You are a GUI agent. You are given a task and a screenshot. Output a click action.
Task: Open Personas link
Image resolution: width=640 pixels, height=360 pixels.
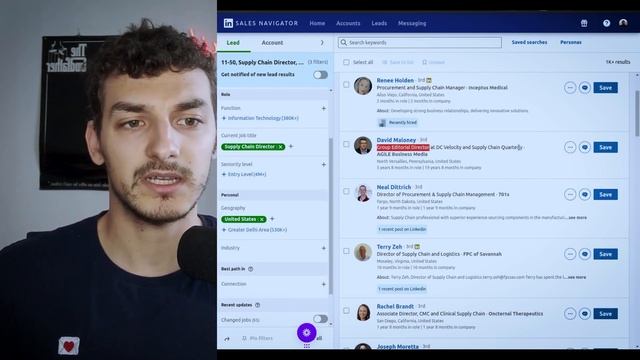[571, 42]
